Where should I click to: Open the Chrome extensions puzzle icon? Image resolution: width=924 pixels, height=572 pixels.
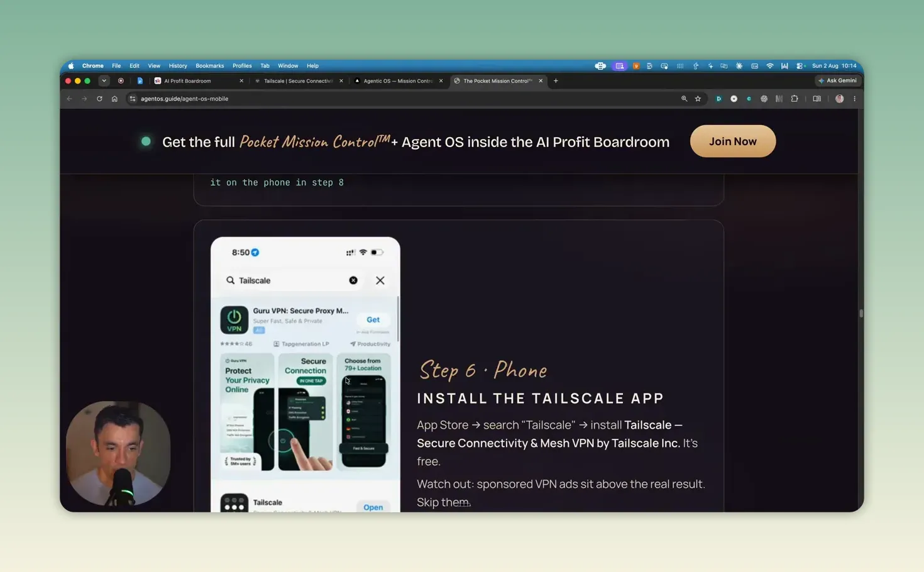795,99
